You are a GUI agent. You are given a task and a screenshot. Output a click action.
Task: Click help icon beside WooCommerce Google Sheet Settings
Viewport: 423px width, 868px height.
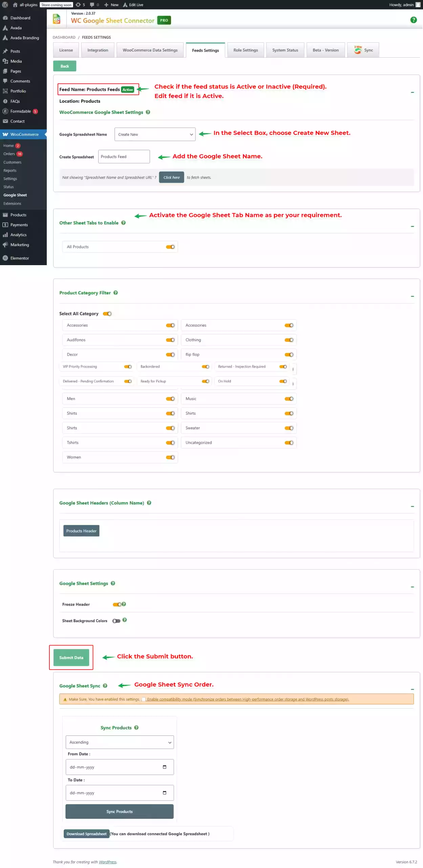[148, 112]
